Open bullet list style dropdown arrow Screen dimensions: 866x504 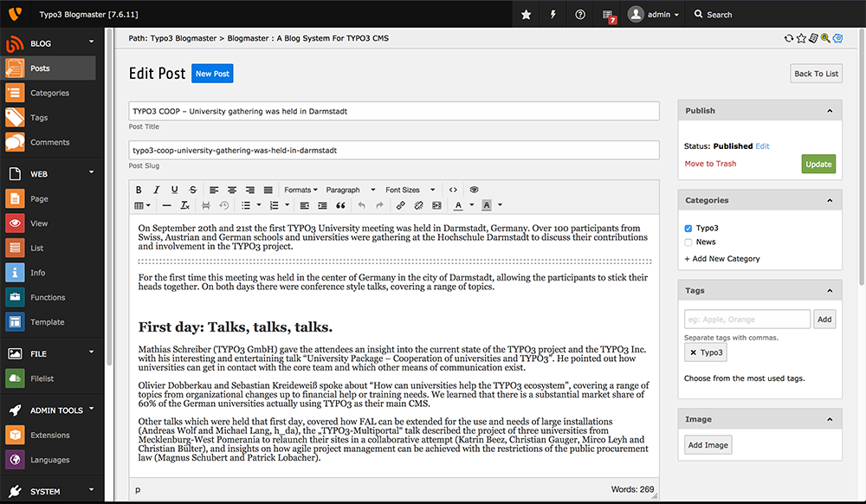[x=258, y=204]
